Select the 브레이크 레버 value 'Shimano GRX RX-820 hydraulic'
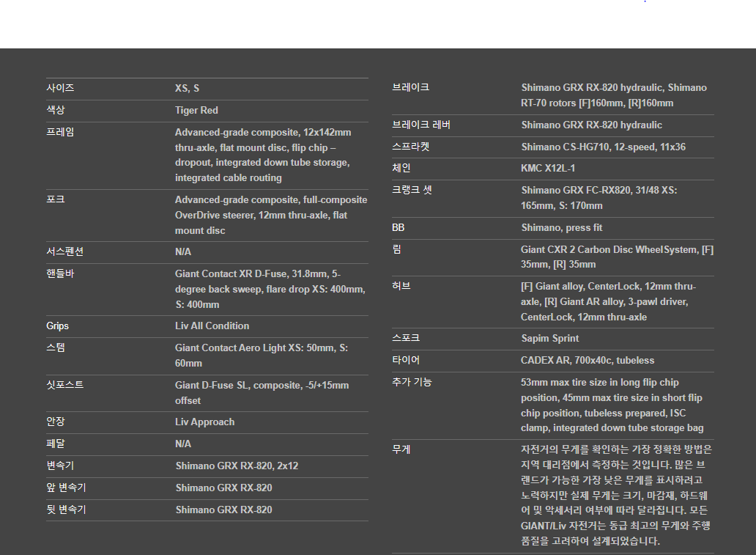This screenshot has width=756, height=555. coord(592,125)
